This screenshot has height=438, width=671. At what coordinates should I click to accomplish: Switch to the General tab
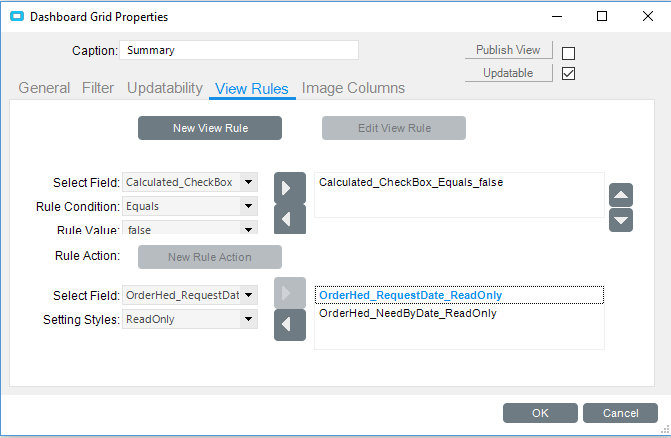click(44, 88)
